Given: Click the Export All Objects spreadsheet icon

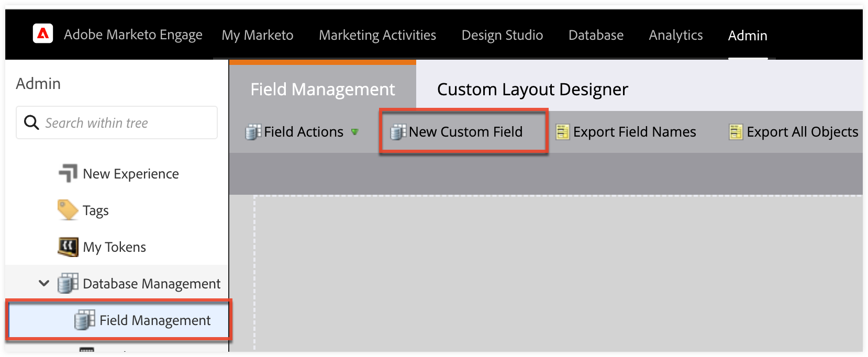Looking at the screenshot, I should pyautogui.click(x=736, y=132).
